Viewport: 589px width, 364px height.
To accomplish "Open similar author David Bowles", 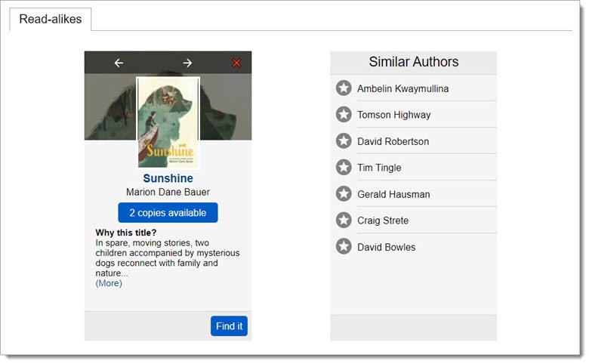I will (x=386, y=248).
